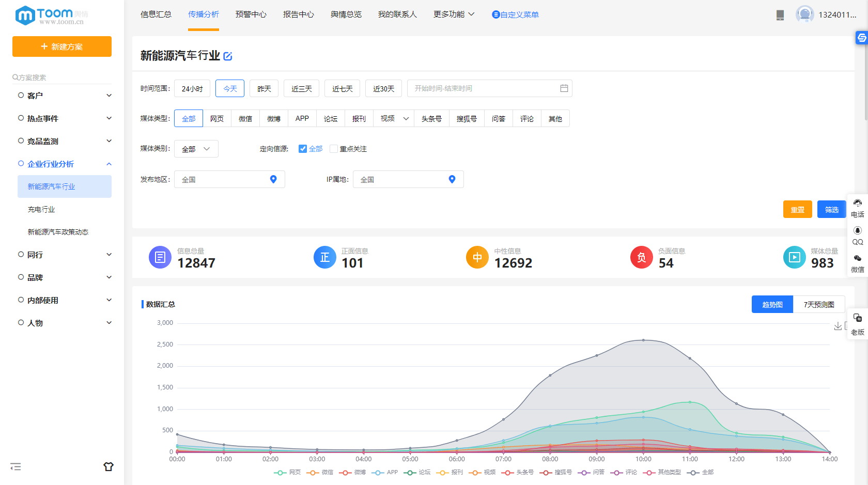Click the 自定义菜单 list icon
Viewport: 868px width, 485px height.
pyautogui.click(x=496, y=14)
